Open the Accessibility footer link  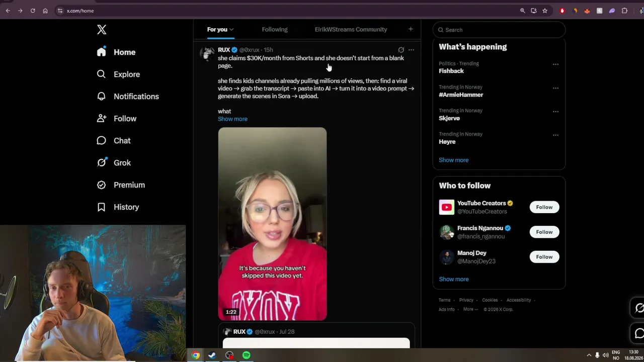(519, 300)
